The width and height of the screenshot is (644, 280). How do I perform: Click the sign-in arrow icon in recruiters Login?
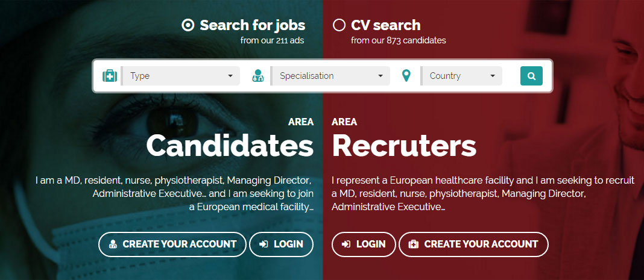(x=346, y=244)
